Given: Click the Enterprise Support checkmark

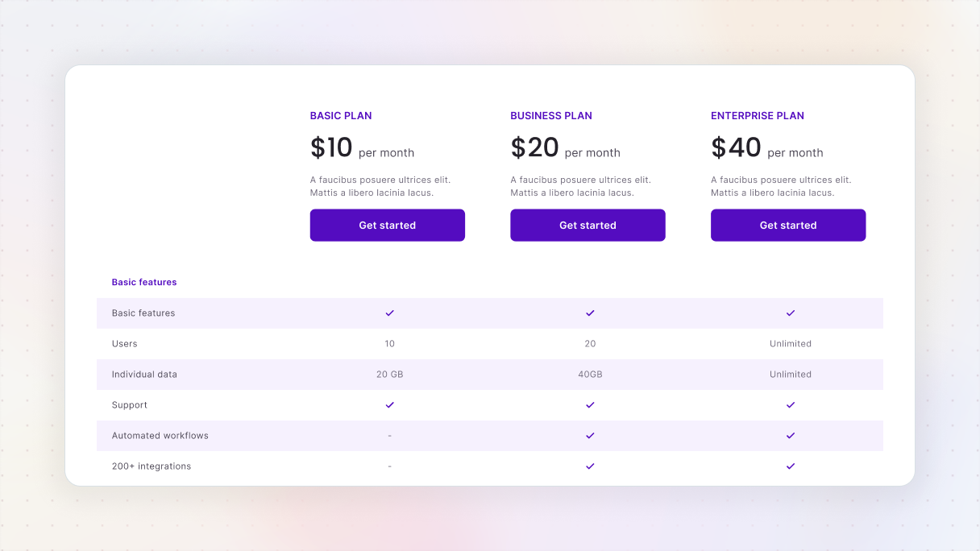Looking at the screenshot, I should pos(790,404).
